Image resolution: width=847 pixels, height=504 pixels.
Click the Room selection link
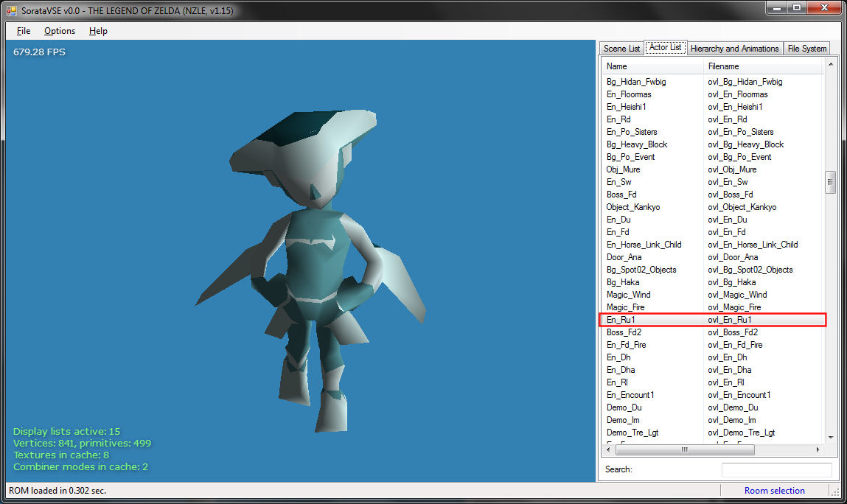click(x=774, y=491)
